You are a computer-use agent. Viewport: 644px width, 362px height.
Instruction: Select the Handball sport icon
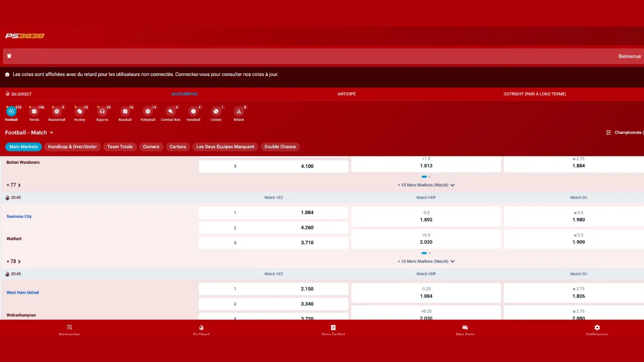point(193,111)
